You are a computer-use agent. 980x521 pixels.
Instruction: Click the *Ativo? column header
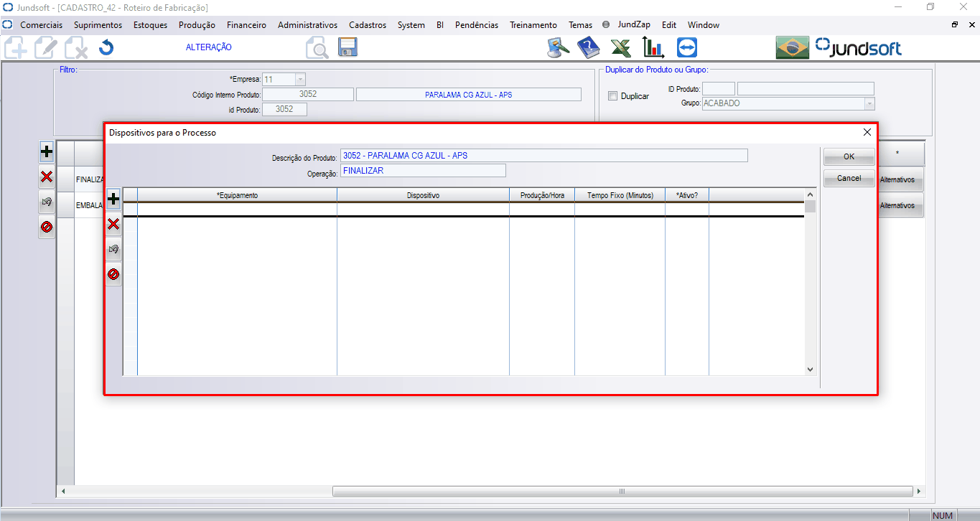point(687,195)
